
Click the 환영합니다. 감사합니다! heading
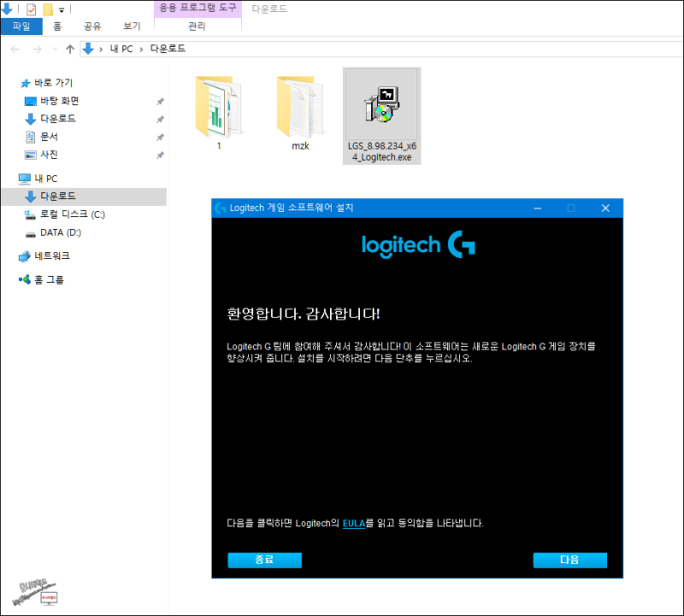(x=304, y=314)
